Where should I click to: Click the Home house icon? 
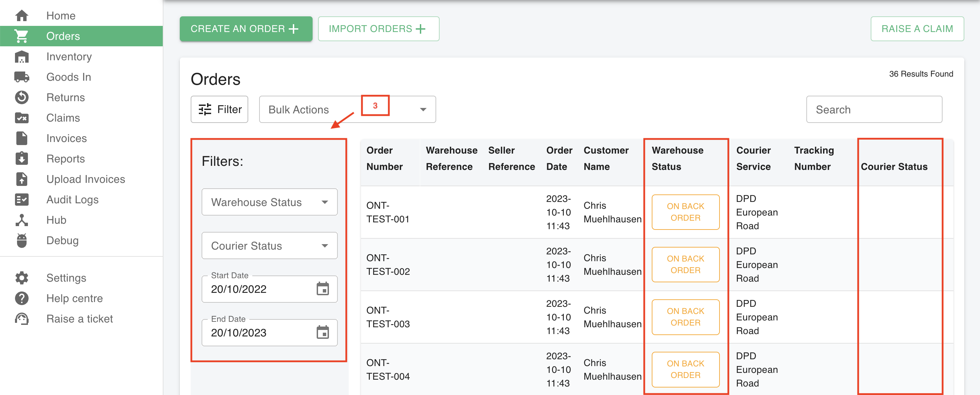pos(22,16)
